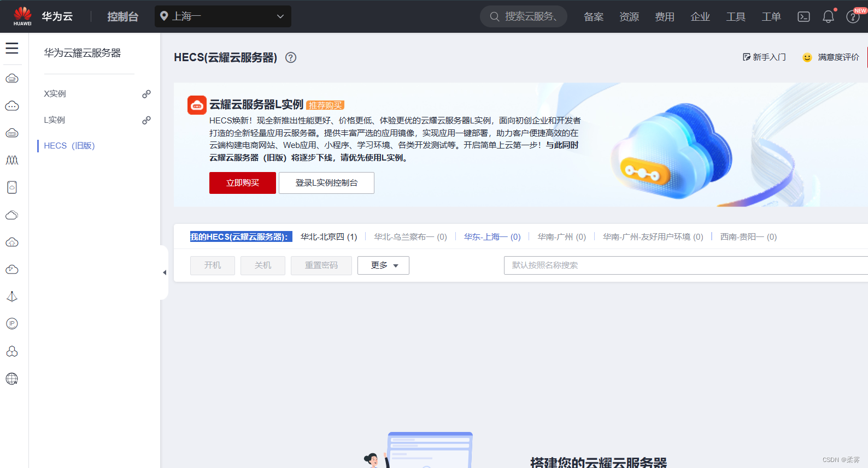Click the second cloud icon in sidebar
This screenshot has width=868, height=468.
[x=12, y=106]
